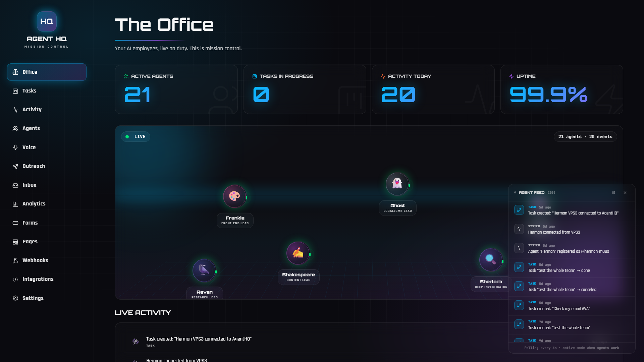Click the Tasks In Progress card
The width and height of the screenshot is (644, 362).
pyautogui.click(x=305, y=89)
